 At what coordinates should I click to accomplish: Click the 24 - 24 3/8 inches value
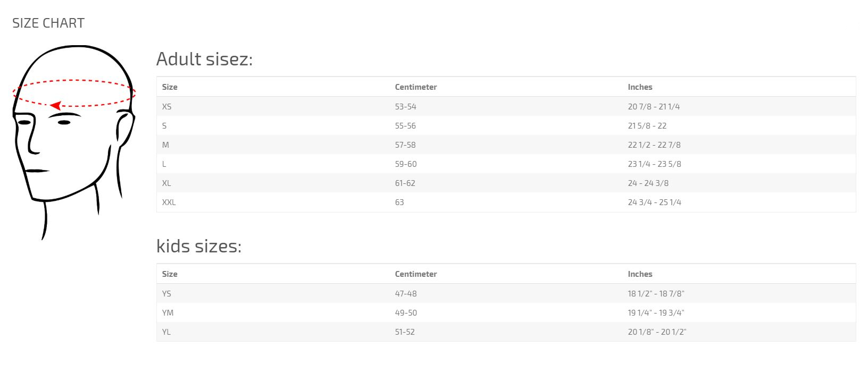pyautogui.click(x=648, y=183)
